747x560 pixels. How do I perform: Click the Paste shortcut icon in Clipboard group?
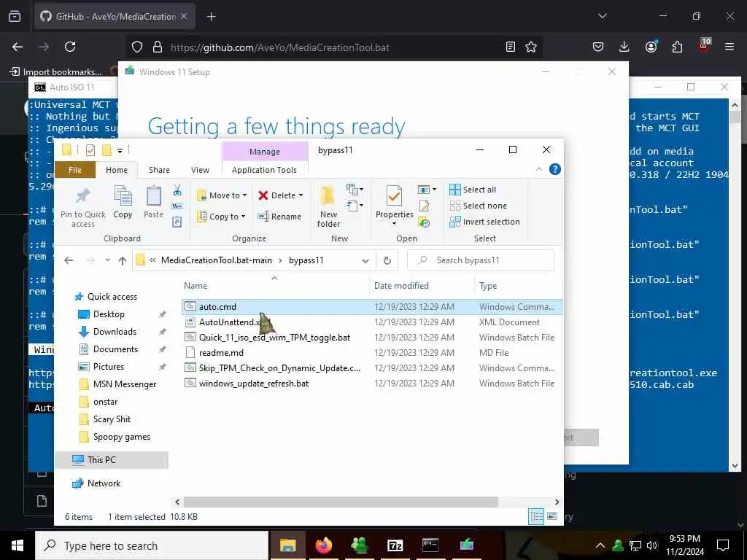pyautogui.click(x=177, y=222)
